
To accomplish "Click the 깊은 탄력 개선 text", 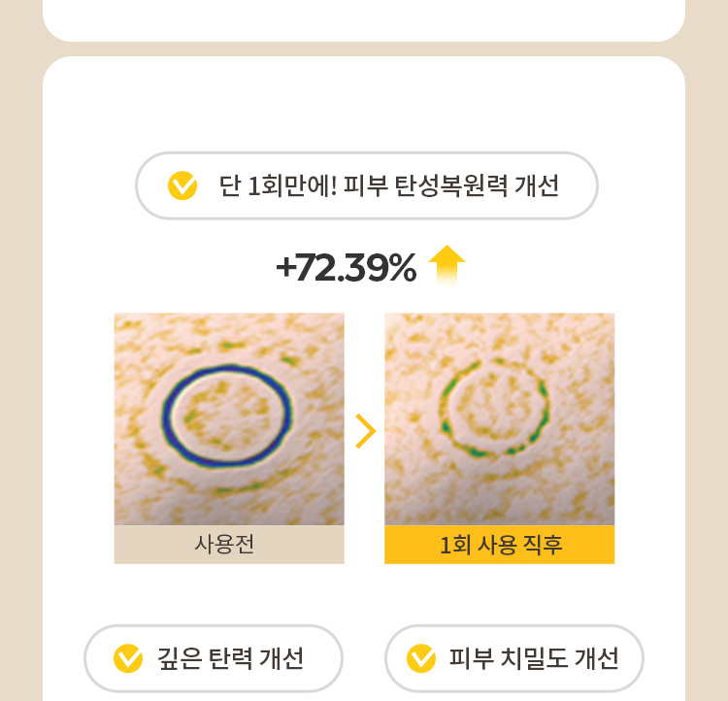I will point(230,658).
